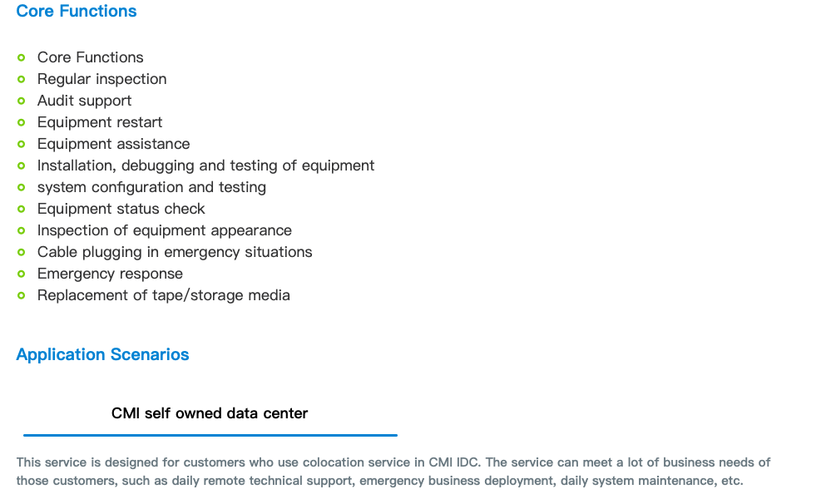Select the CMI self owned data center tab
826x504 pixels.
(209, 413)
